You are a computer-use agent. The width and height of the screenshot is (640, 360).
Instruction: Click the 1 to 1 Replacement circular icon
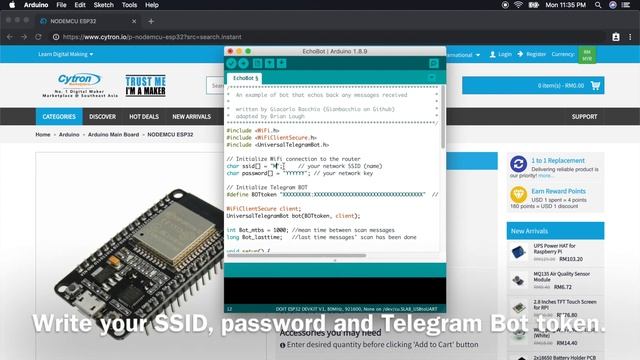point(518,164)
